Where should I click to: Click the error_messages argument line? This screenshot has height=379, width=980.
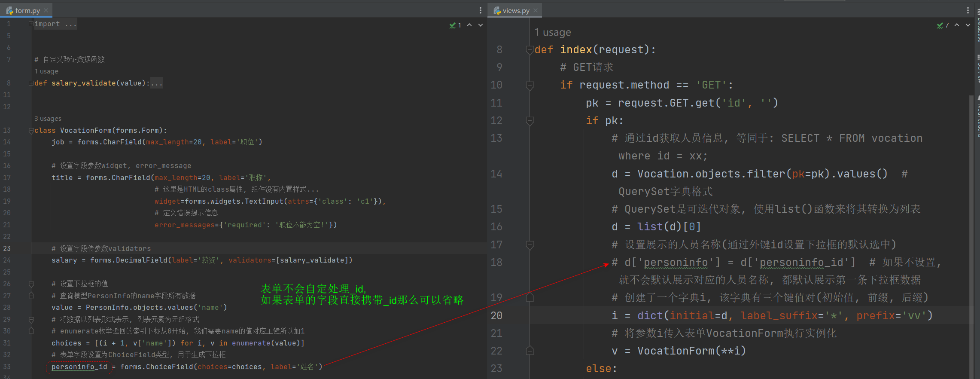click(246, 225)
